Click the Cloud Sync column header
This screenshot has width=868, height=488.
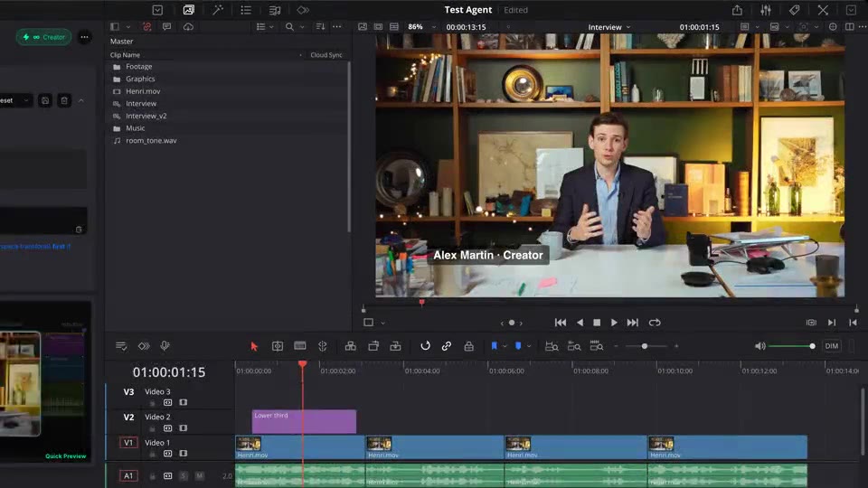pos(326,55)
